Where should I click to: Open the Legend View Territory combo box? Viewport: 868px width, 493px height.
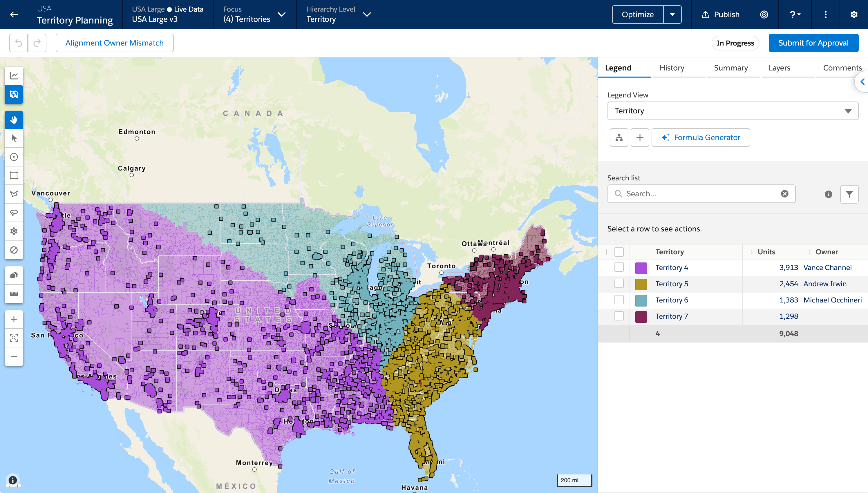tap(733, 111)
